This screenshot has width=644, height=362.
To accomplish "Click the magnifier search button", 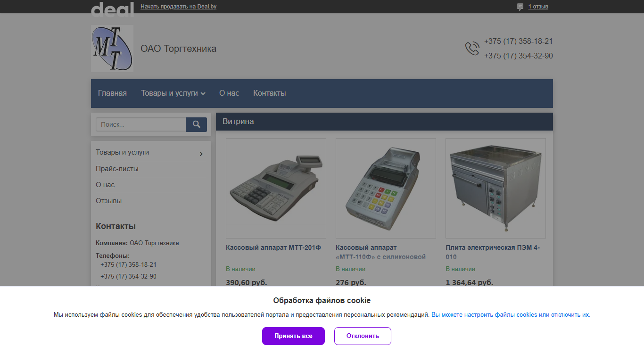I will click(197, 124).
